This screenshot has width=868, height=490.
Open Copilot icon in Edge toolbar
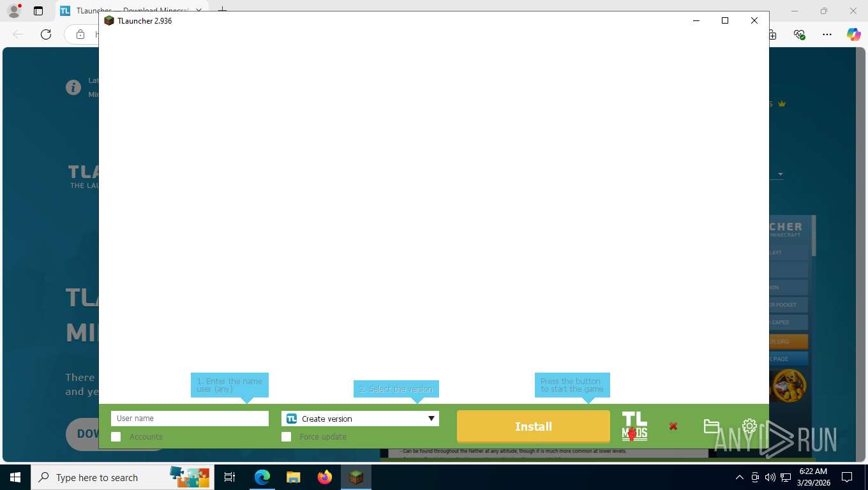(853, 34)
